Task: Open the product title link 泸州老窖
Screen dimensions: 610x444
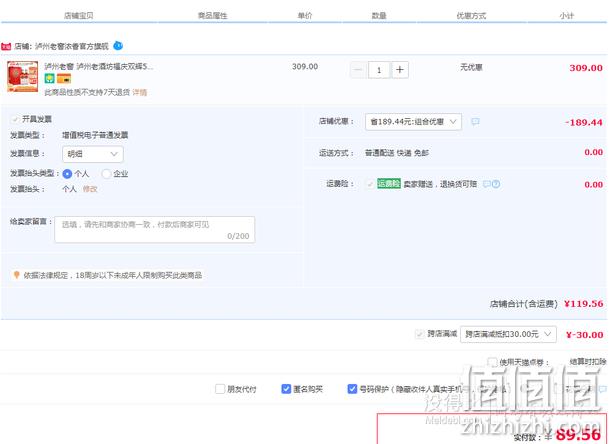Action: coord(98,67)
